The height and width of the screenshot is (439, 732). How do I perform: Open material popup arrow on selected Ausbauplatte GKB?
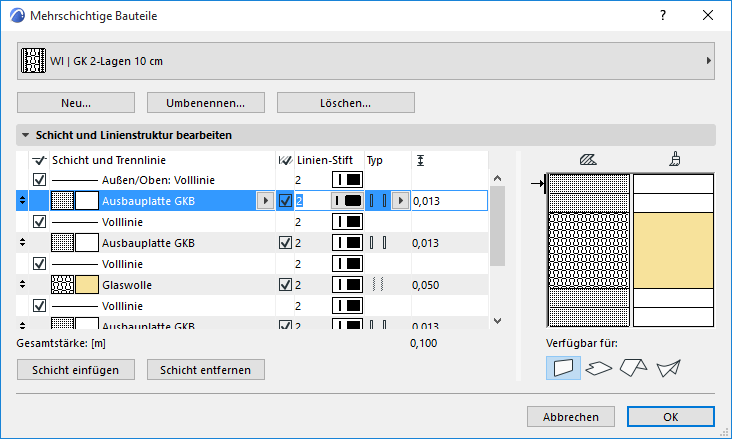coord(264,201)
